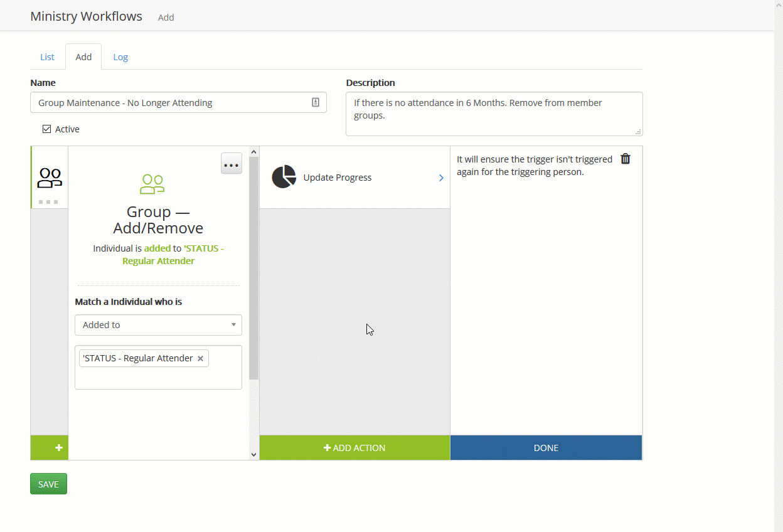Switch to the List tab

point(47,57)
